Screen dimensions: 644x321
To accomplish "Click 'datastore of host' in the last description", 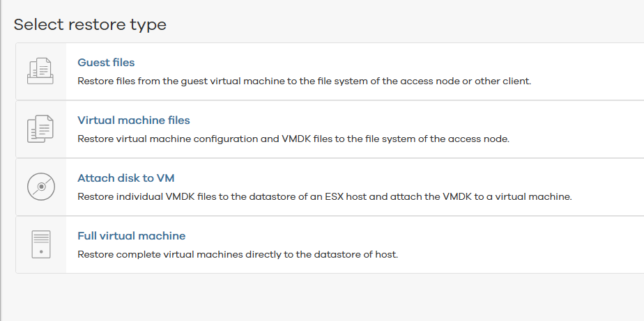I will [357, 254].
